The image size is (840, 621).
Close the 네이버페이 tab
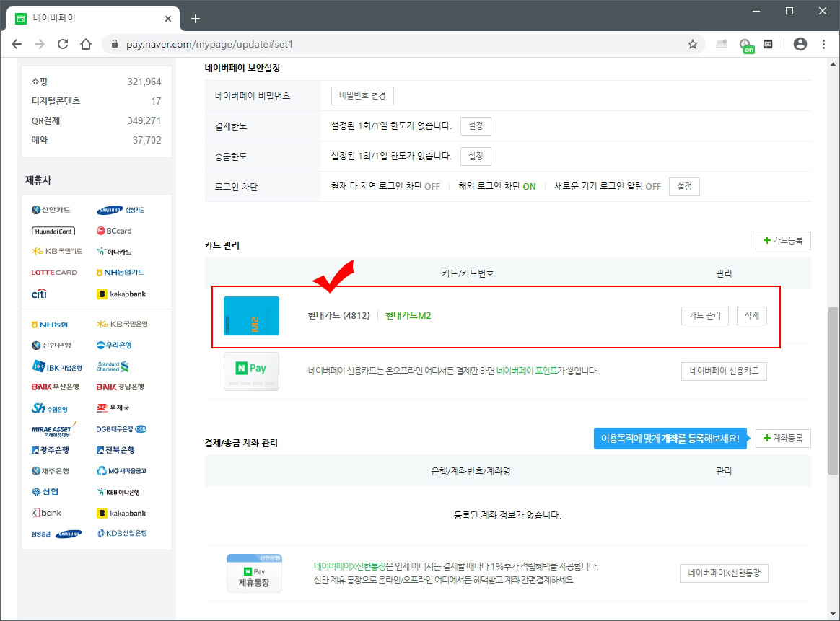pos(168,19)
